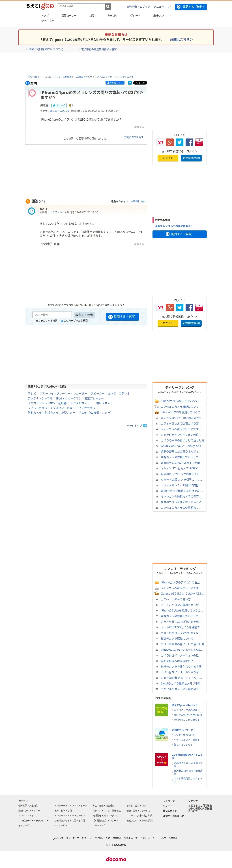Open related category デジタルカメラ
Image resolution: width=232 pixels, height=868 pixels.
[80, 403]
